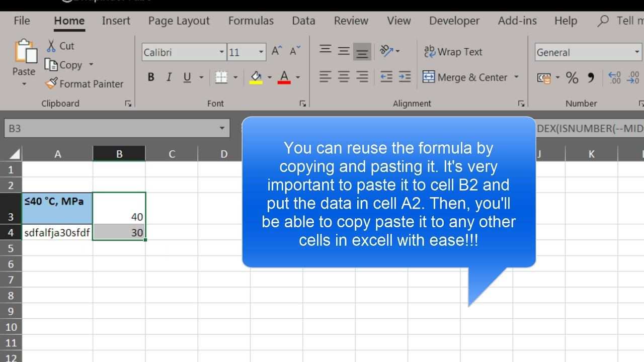Click the Borders grid icon
The height and width of the screenshot is (362, 644).
click(x=221, y=77)
